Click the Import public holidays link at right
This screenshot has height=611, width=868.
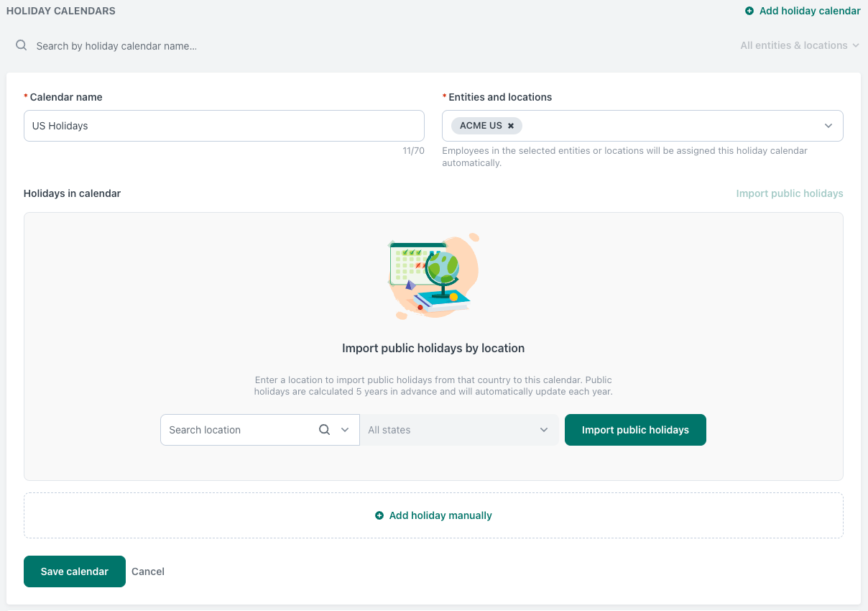[790, 193]
